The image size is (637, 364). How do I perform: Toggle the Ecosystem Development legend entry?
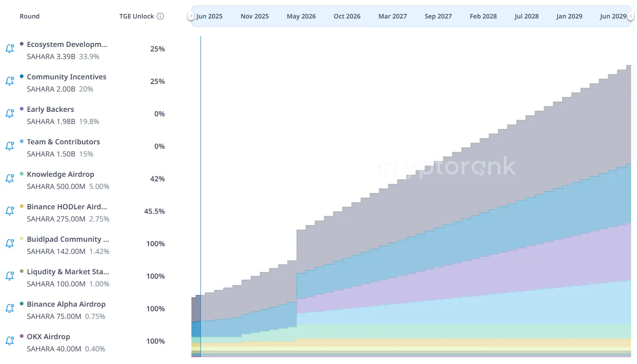pyautogui.click(x=67, y=45)
